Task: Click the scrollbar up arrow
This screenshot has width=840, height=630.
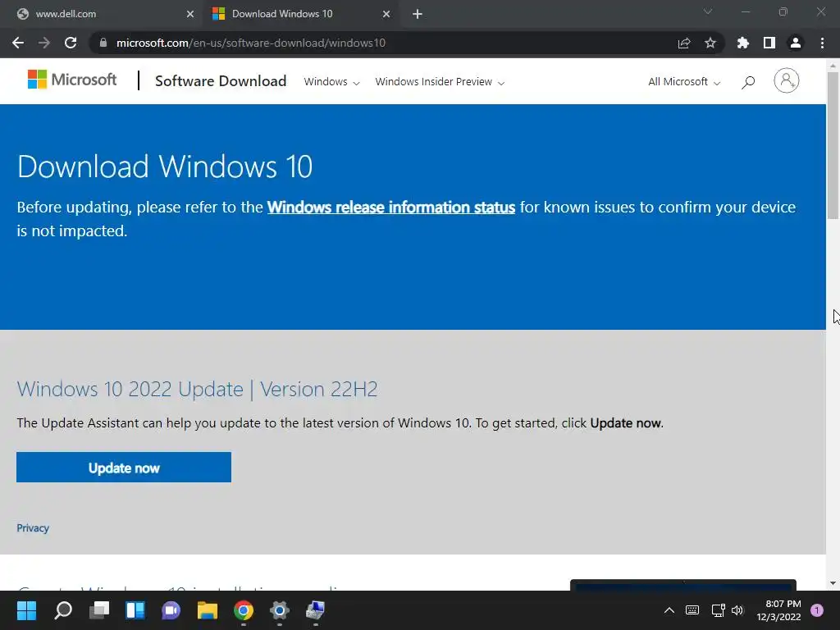Action: (x=833, y=66)
